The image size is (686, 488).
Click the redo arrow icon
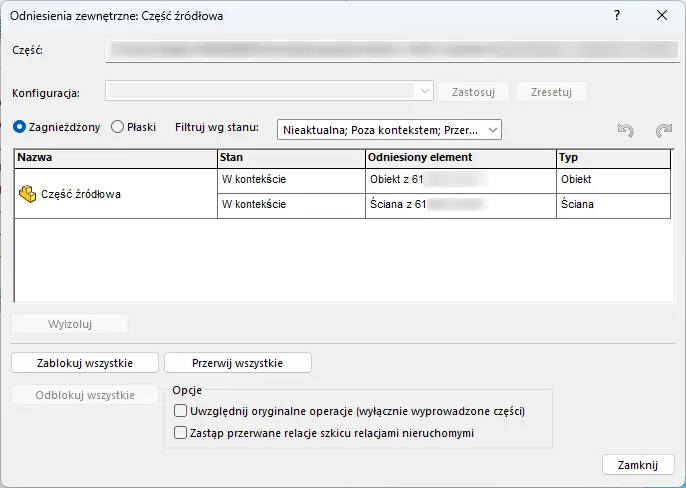[x=664, y=130]
